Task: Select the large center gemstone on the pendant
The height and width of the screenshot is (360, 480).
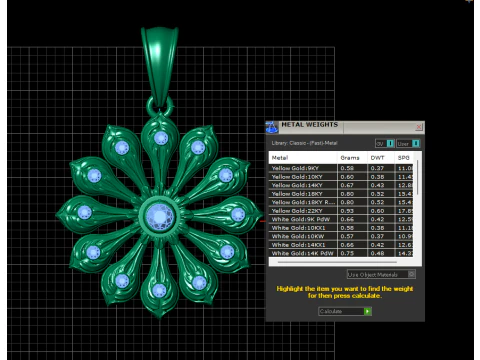Action: tap(160, 216)
